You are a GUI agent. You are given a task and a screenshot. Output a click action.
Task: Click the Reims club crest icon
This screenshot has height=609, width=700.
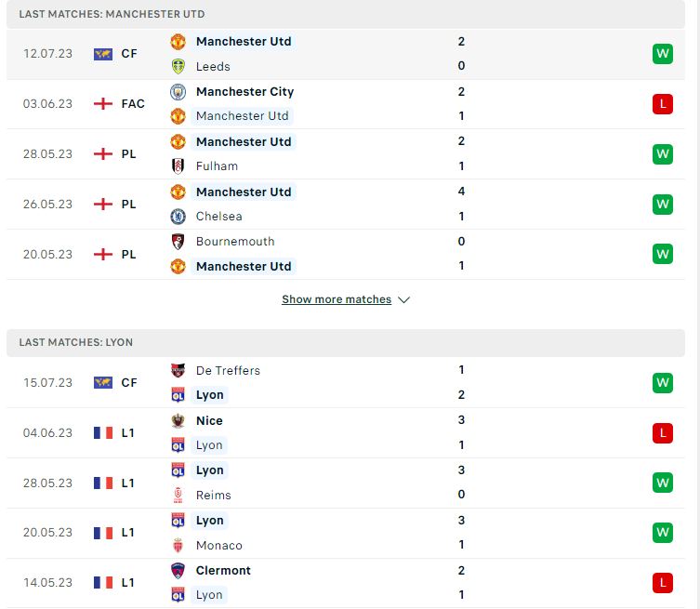pyautogui.click(x=178, y=495)
